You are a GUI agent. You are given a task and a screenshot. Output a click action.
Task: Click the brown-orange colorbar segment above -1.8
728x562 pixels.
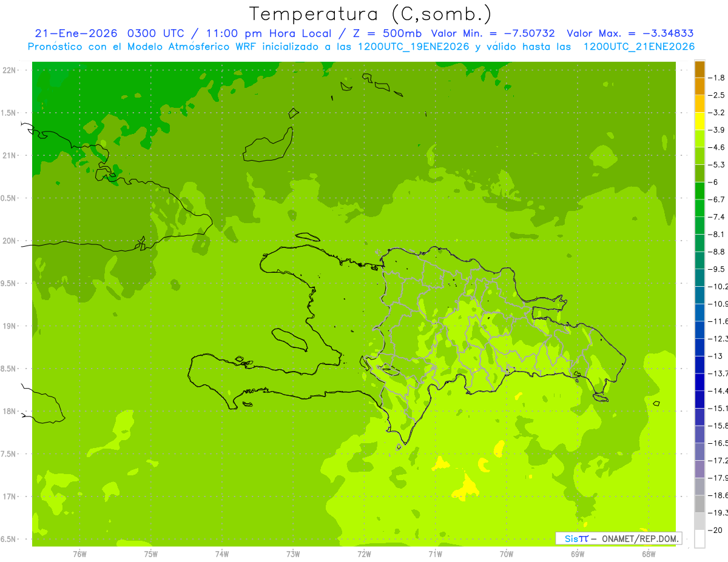click(699, 69)
